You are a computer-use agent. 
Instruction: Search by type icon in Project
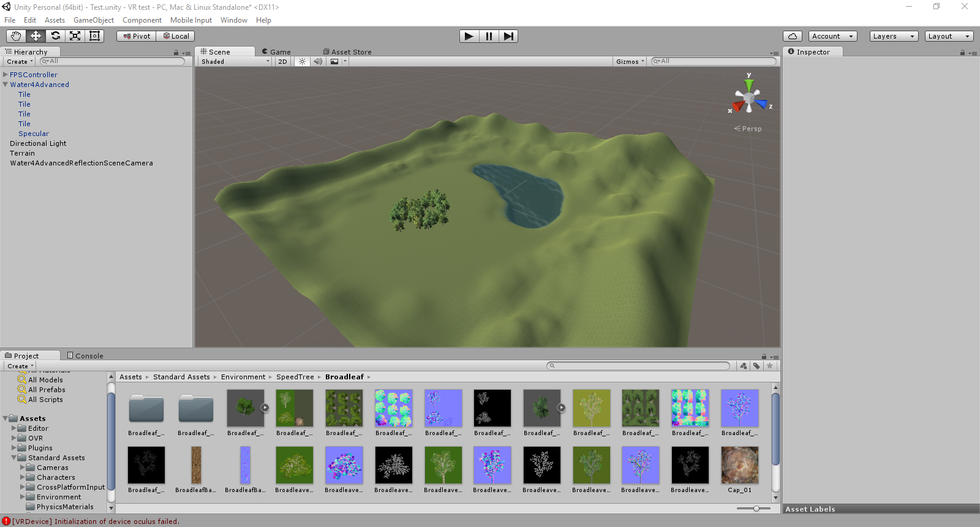point(744,366)
